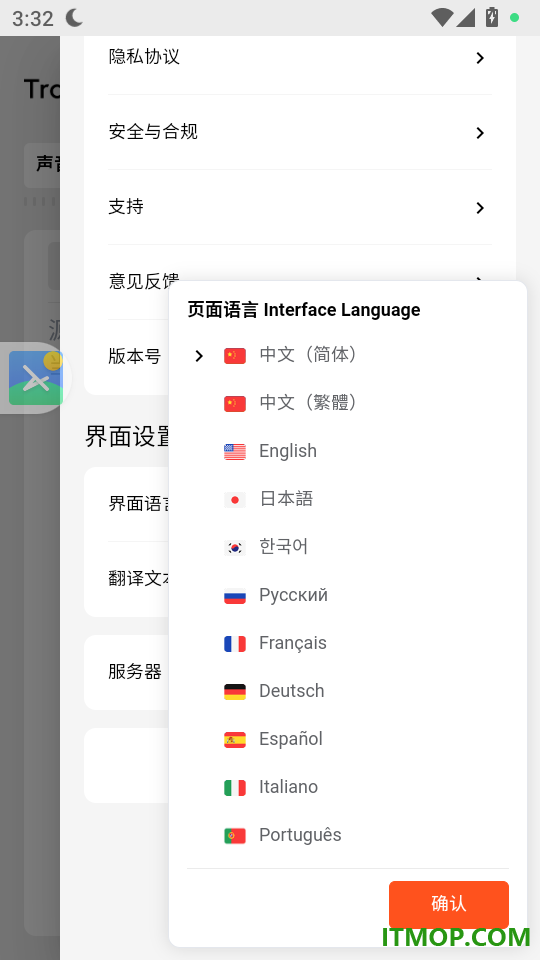The image size is (540, 960).
Task: Click the flag icon beside 中文（繁體）
Action: 234,403
